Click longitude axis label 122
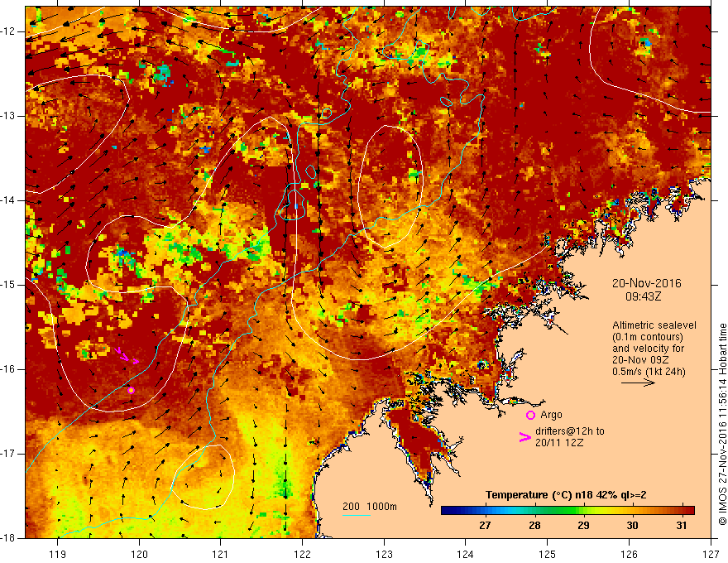The height and width of the screenshot is (563, 728). click(x=302, y=554)
